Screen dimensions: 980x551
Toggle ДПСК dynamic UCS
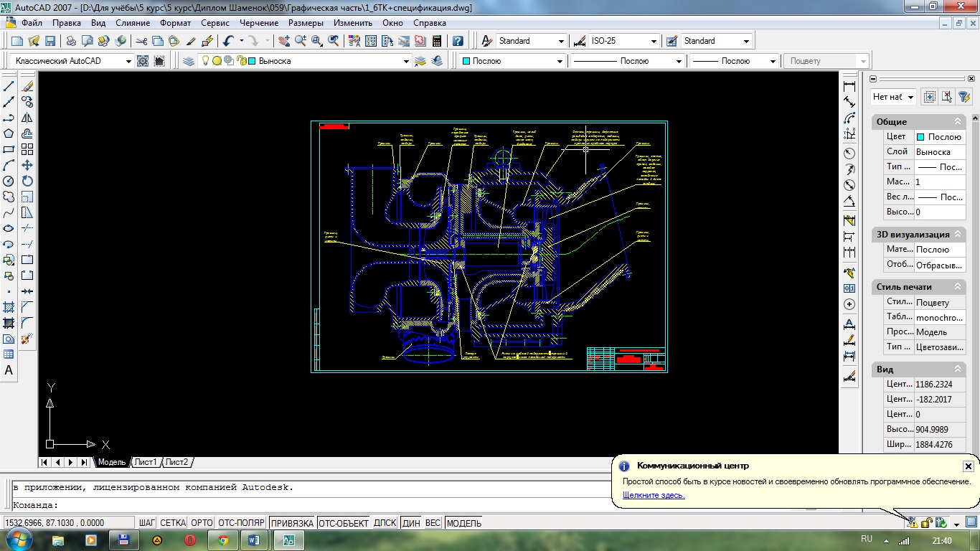[385, 523]
